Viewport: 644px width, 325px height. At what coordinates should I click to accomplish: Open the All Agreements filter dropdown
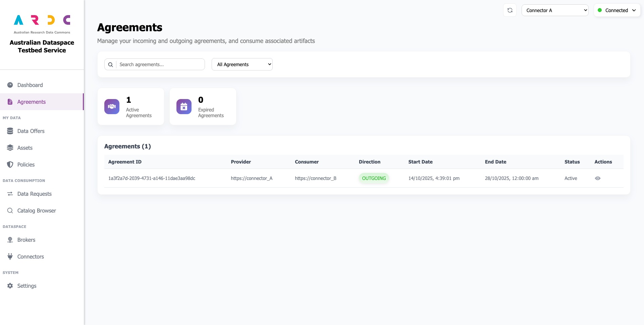(242, 64)
